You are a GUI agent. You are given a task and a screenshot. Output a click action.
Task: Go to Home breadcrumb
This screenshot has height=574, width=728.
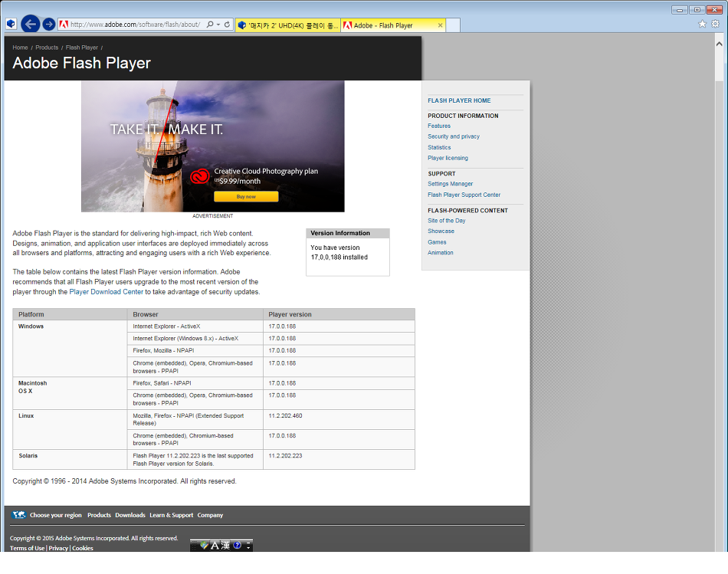pyautogui.click(x=20, y=48)
